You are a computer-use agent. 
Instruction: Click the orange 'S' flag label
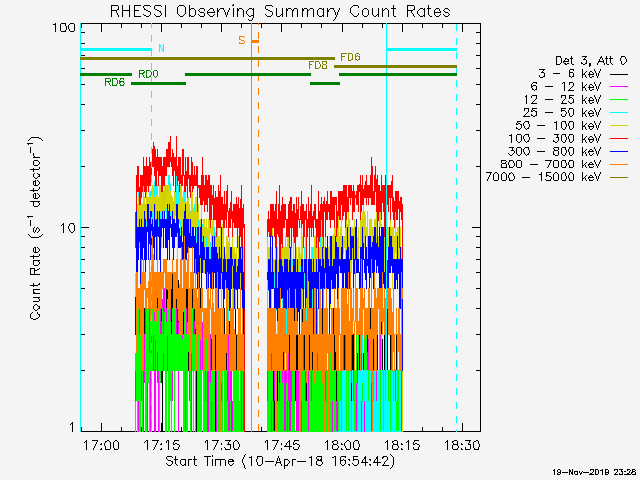click(242, 40)
